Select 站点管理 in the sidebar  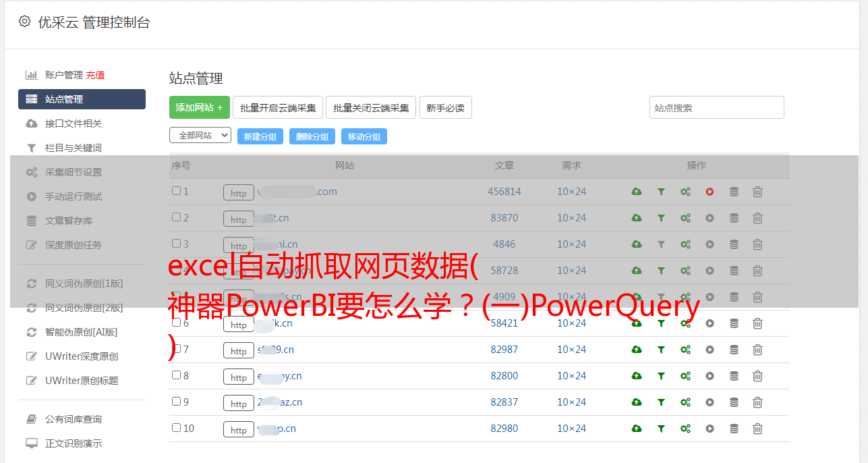(82, 99)
